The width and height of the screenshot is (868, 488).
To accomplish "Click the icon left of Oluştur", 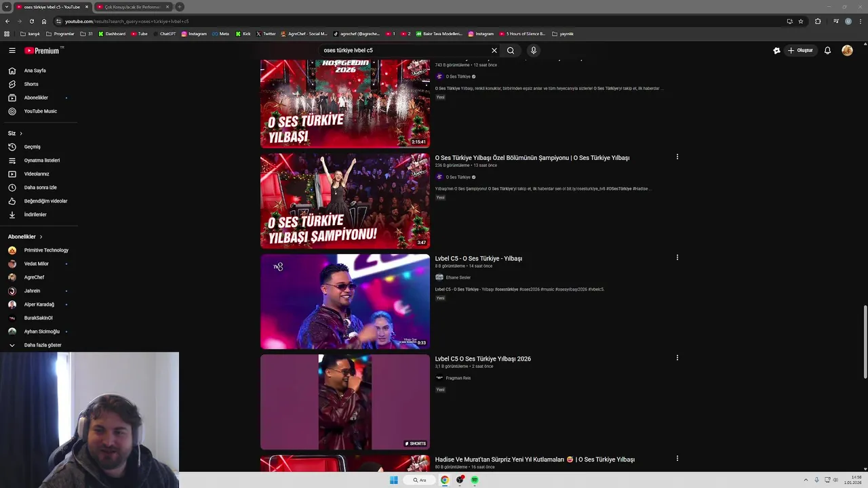I will click(x=776, y=50).
